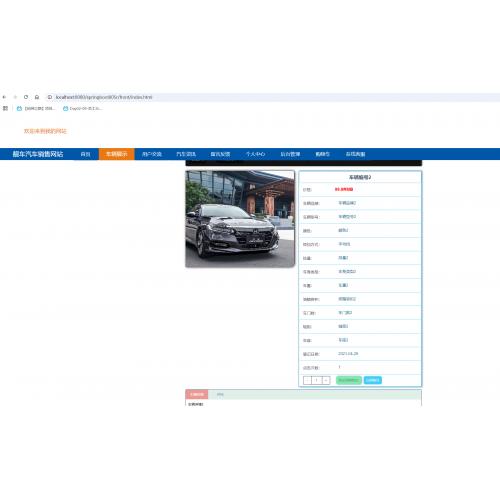
Task: Increase quantity with the plus button
Action: coord(326,380)
